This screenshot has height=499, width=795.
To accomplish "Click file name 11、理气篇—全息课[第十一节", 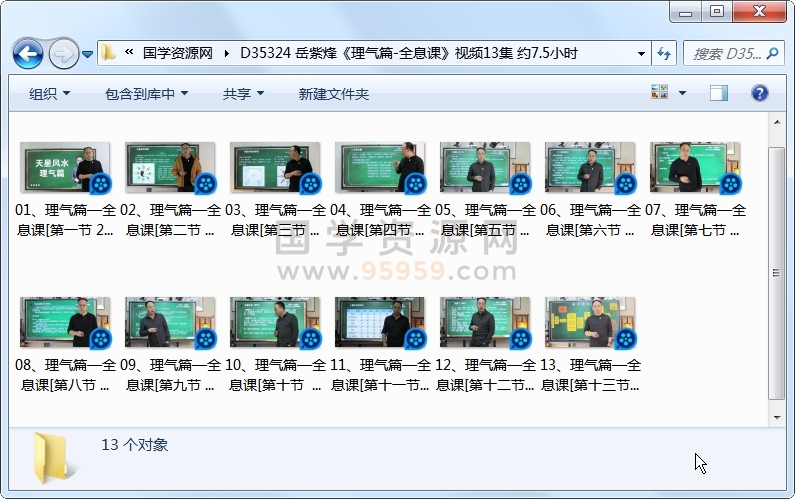I will [380, 375].
